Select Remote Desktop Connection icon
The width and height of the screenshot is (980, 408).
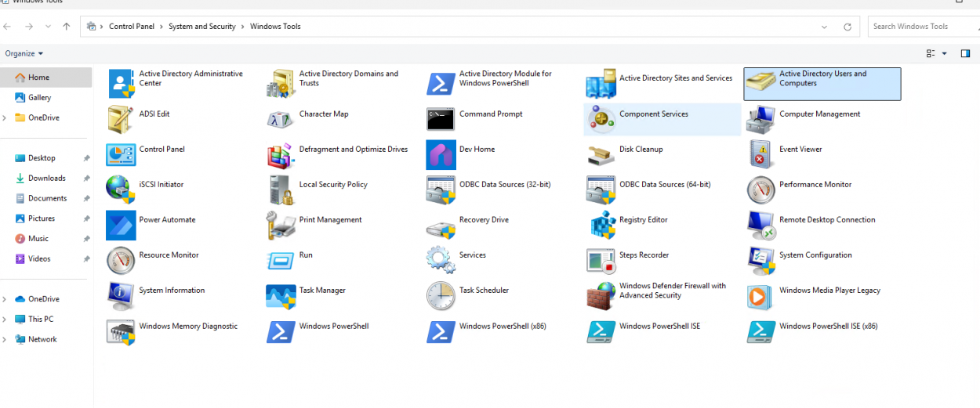[761, 225]
